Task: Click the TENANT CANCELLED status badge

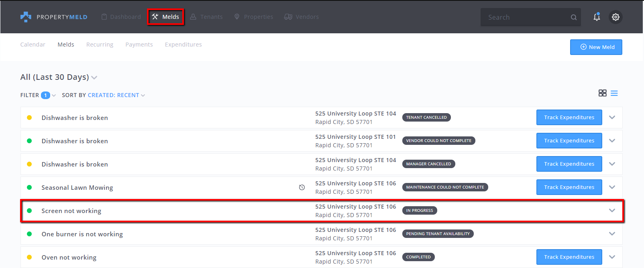Action: point(426,118)
